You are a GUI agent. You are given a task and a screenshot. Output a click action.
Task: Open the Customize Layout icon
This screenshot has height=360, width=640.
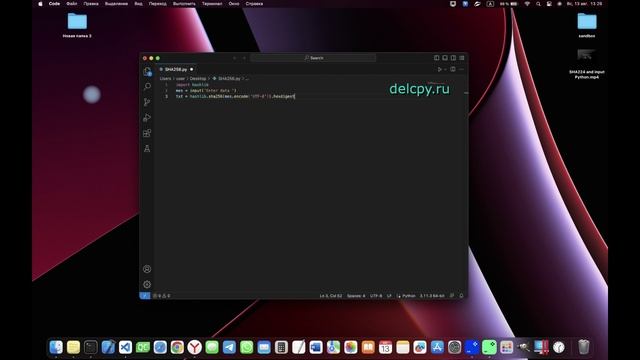click(x=462, y=58)
